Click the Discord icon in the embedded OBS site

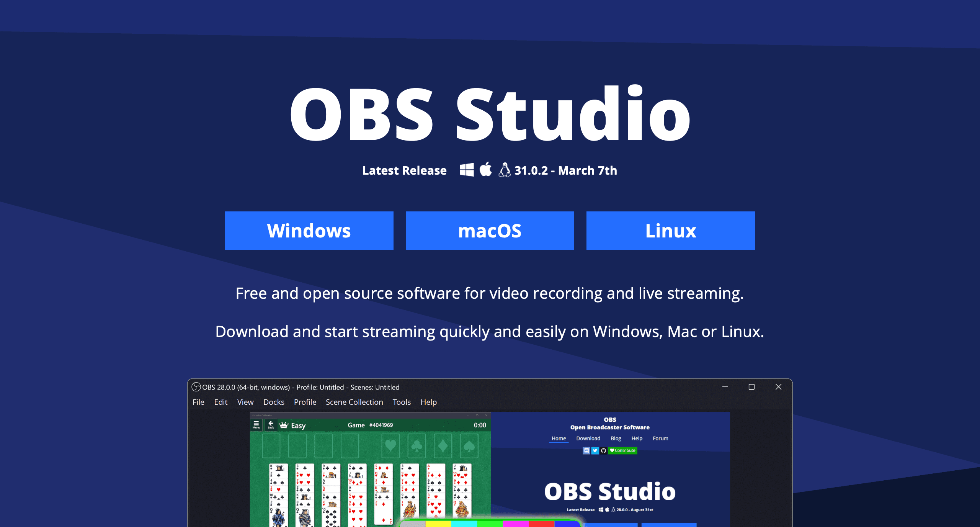586,450
